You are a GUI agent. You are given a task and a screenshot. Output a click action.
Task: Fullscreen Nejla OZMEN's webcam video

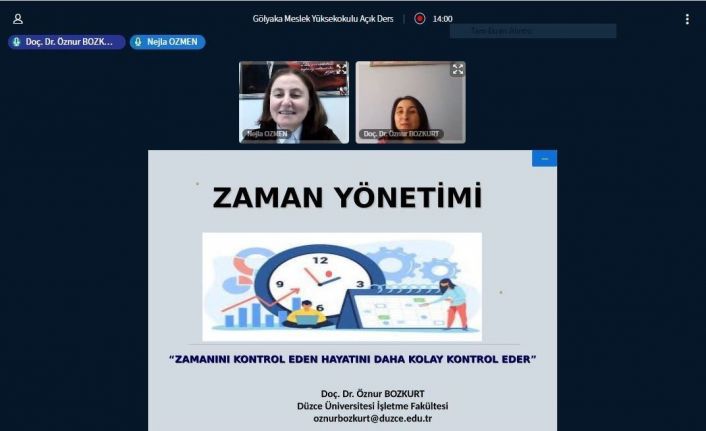tap(341, 70)
